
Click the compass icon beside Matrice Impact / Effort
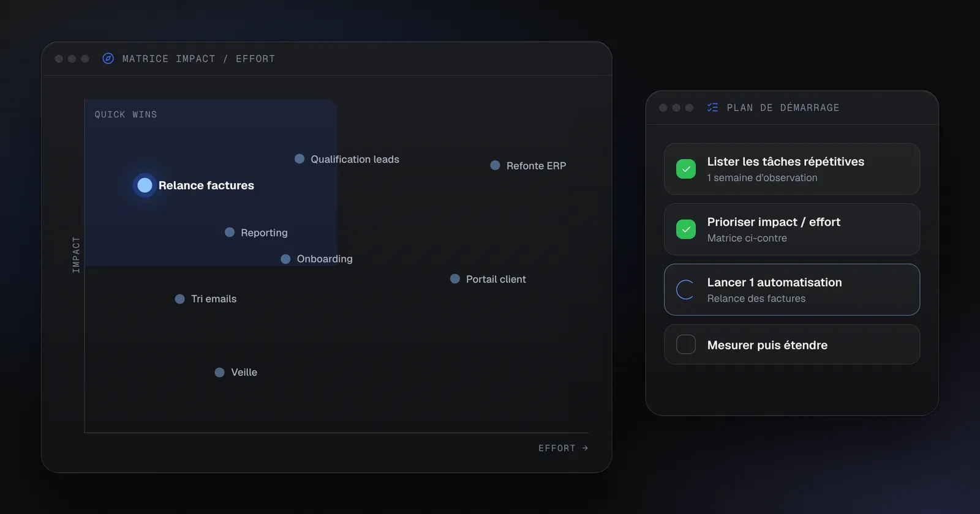[x=108, y=59]
